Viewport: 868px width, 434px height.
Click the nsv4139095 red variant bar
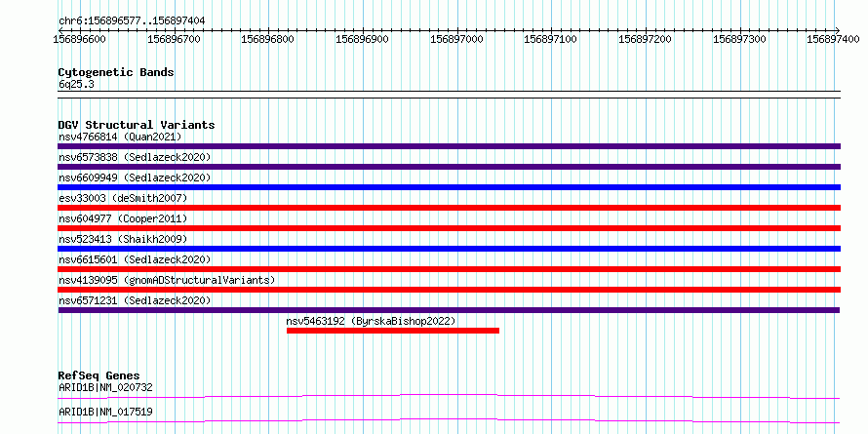pyautogui.click(x=449, y=290)
